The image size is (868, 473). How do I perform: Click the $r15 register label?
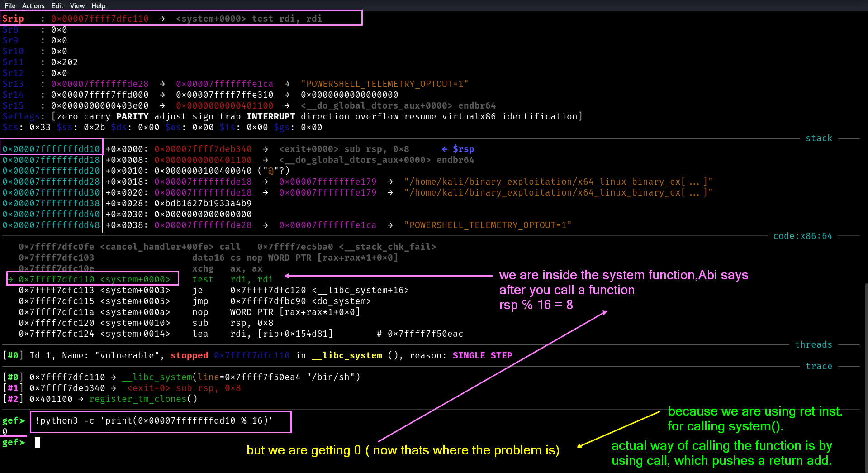click(13, 105)
